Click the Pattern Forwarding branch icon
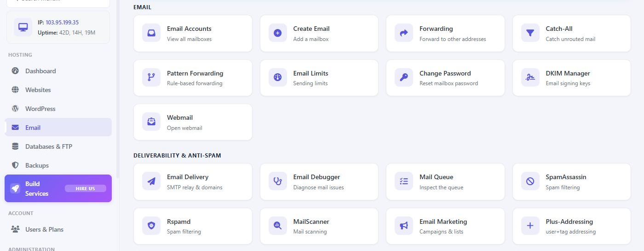This screenshot has width=644, height=251. (x=151, y=77)
